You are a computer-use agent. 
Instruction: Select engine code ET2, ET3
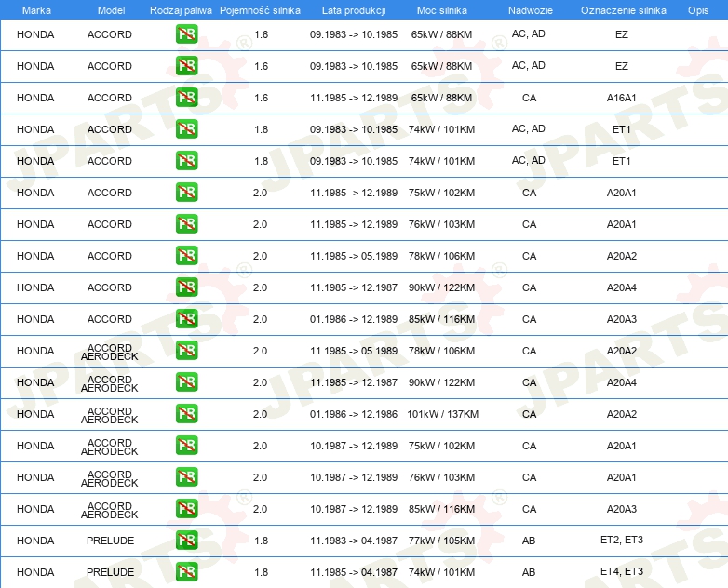tap(622, 540)
